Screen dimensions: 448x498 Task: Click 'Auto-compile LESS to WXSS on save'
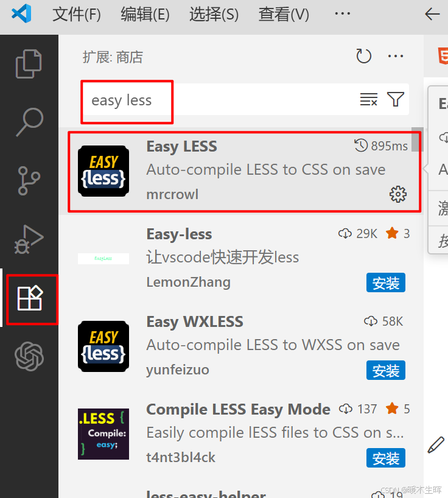tap(273, 345)
